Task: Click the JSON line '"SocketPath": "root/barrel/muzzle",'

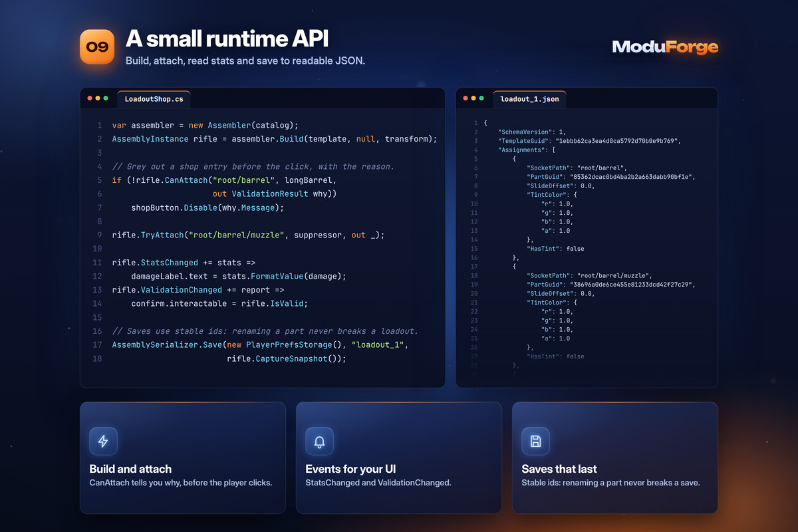Action: coord(590,275)
